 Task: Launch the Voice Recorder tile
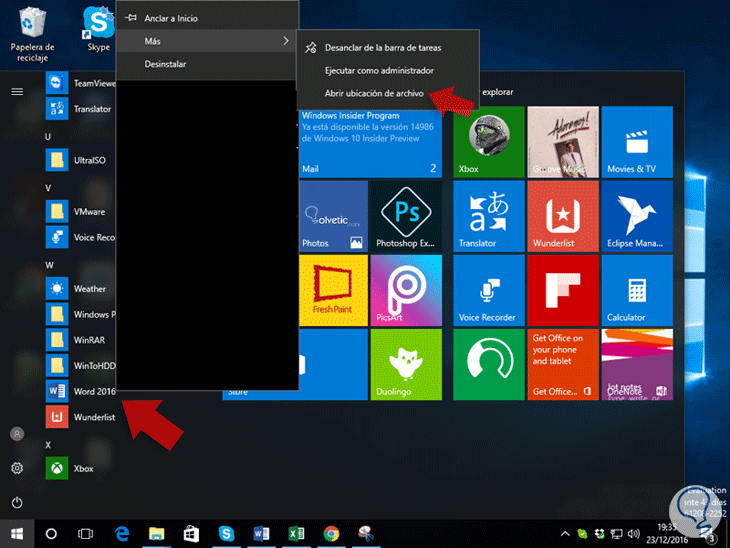489,290
